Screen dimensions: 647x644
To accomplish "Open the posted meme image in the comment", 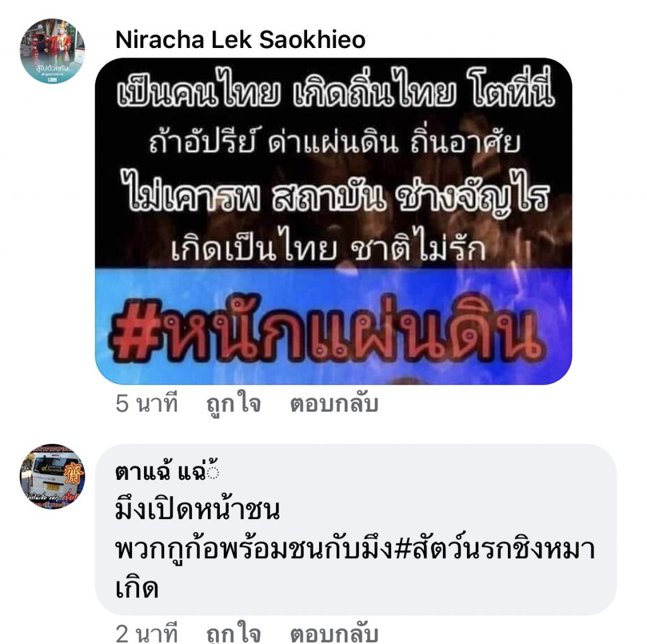I will click(334, 222).
